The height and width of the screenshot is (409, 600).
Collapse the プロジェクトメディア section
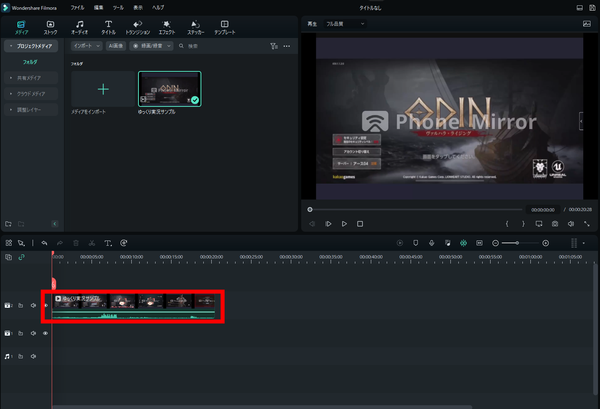coord(11,46)
